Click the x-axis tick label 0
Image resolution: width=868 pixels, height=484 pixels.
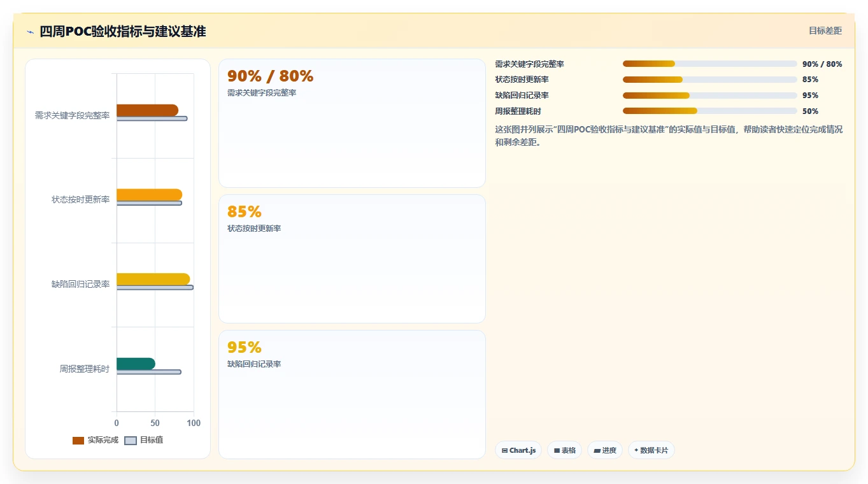pyautogui.click(x=116, y=423)
